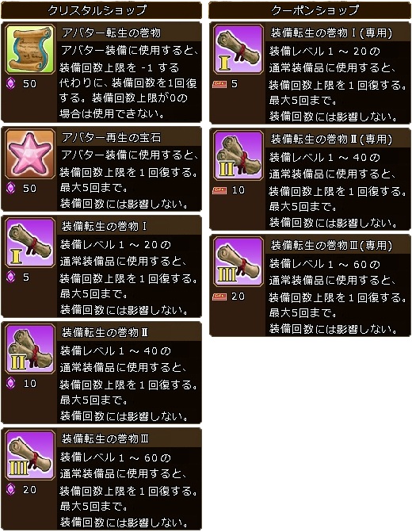Select the pink star アバター再生の宝石 icon
Viewport: 412px width, 532px height.
coord(30,154)
